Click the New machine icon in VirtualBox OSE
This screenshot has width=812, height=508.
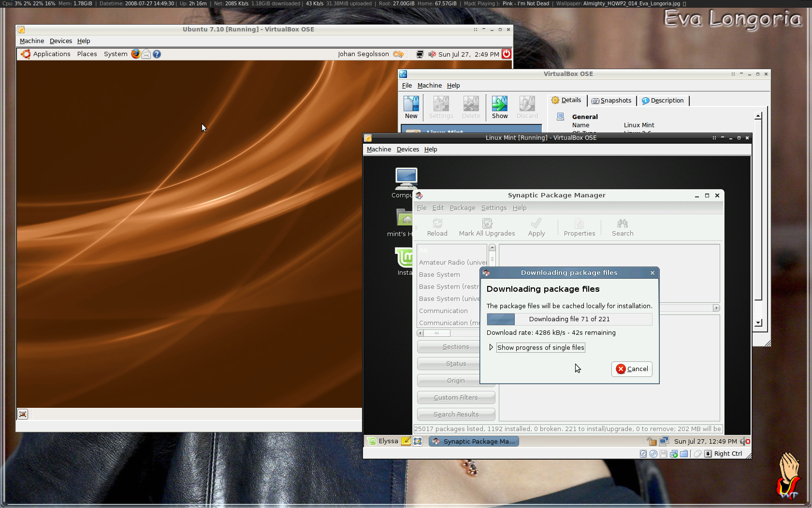pos(411,107)
